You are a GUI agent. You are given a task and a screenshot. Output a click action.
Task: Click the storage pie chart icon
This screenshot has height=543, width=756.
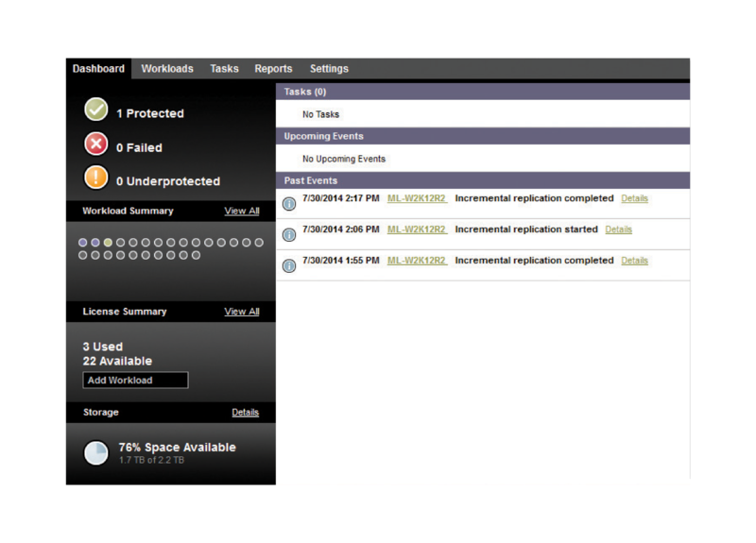[x=96, y=453]
